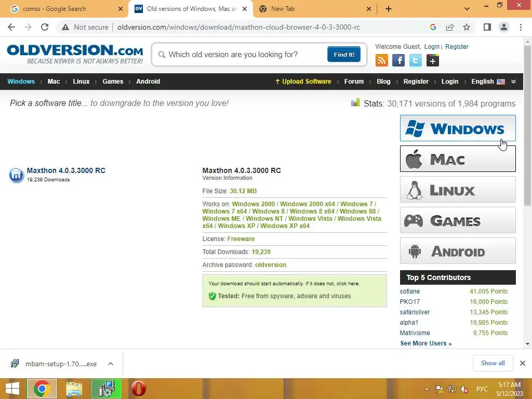Reload the current page
The height and width of the screenshot is (399, 532).
pos(45,27)
